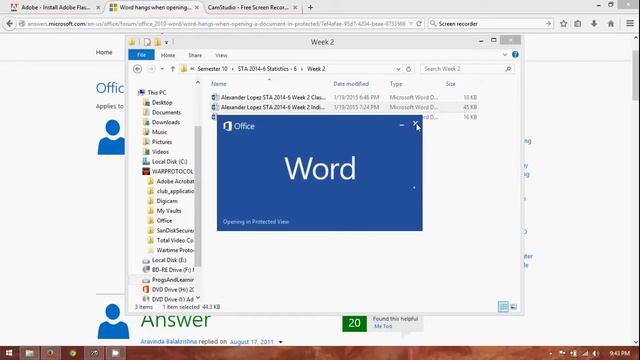Open Aravinda Balakrishna profile link
The width and height of the screenshot is (640, 360).
(x=169, y=342)
